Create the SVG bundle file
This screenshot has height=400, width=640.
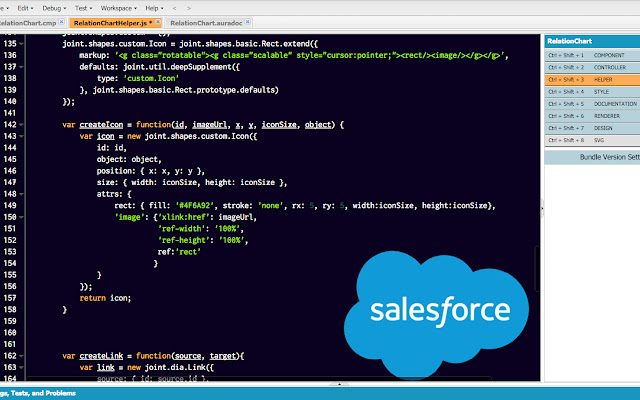(x=592, y=140)
